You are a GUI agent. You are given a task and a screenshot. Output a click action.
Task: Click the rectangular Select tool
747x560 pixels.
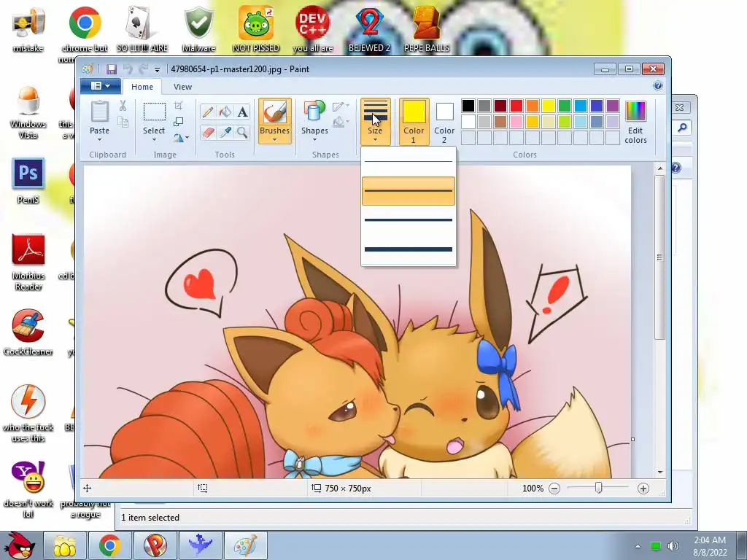pos(155,112)
